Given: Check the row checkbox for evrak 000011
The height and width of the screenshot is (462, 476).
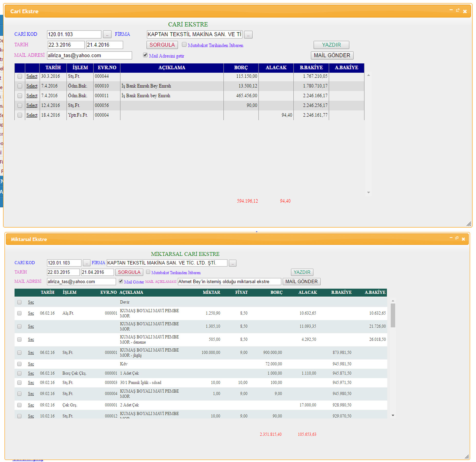Looking at the screenshot, I should pyautogui.click(x=20, y=96).
